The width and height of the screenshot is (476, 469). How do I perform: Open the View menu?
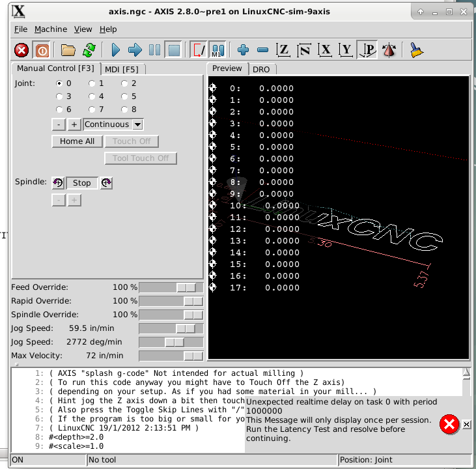click(x=83, y=29)
